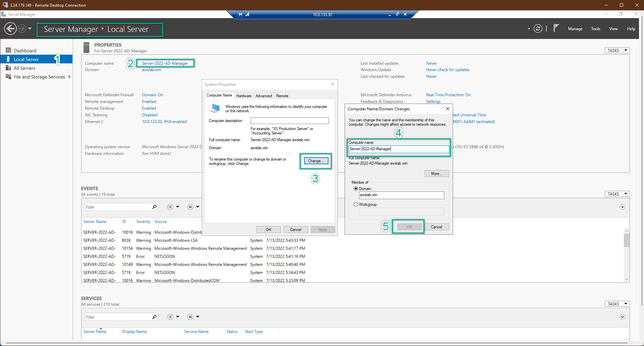Click Cancel in Computer Name/Domain Changes
The height and width of the screenshot is (346, 644).
[437, 227]
